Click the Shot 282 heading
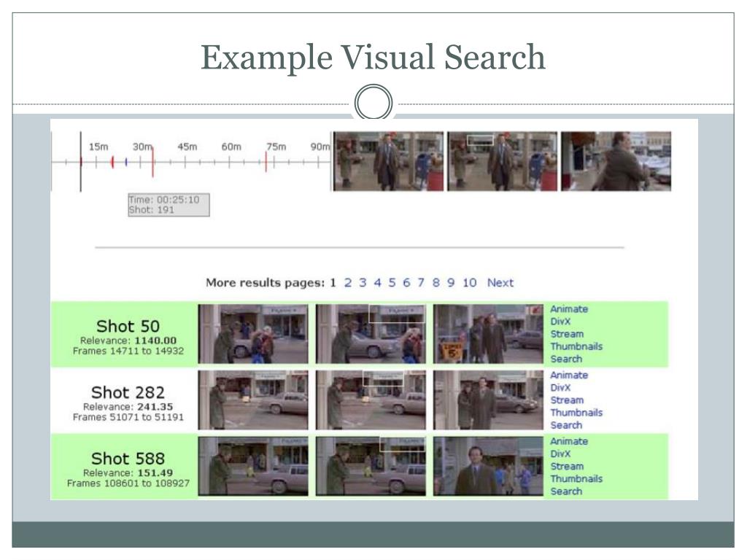 tap(128, 392)
